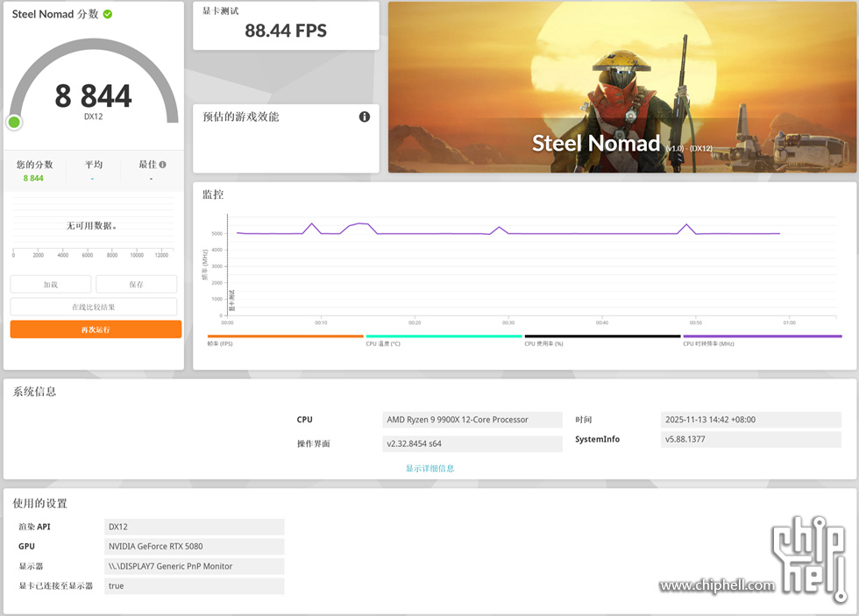Image resolution: width=859 pixels, height=616 pixels.
Task: Click the AMD Ryzen 9 9900X CPU field
Action: click(x=472, y=420)
